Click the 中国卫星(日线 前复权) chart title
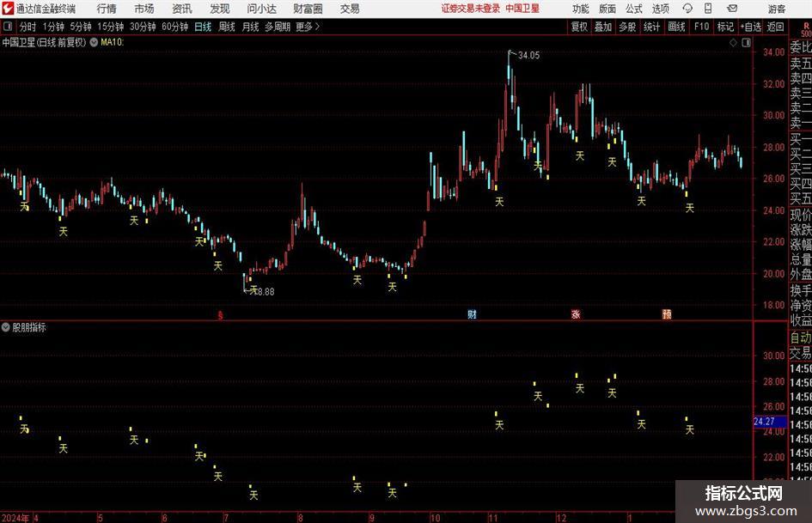The image size is (812, 523). [44, 42]
